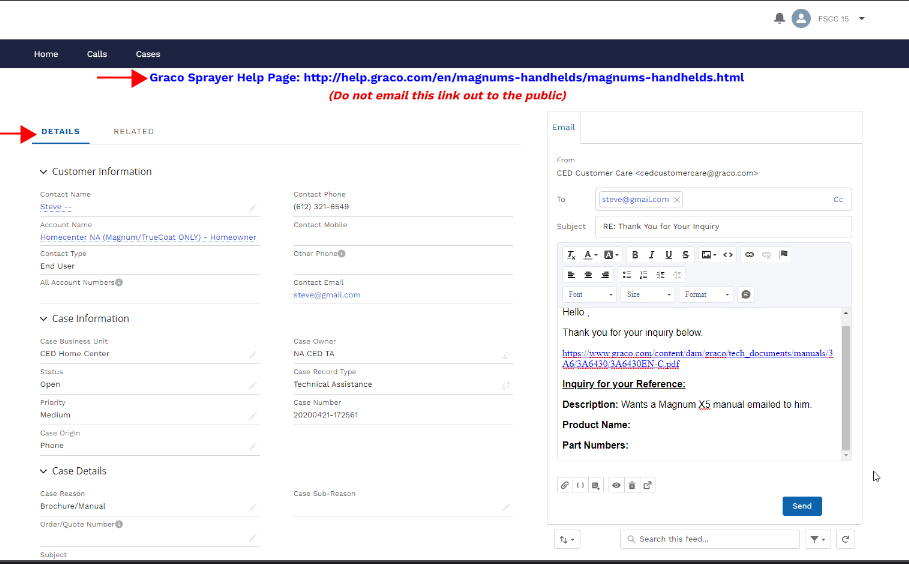Click the anchor flag icon
909x564 pixels.
click(x=784, y=254)
